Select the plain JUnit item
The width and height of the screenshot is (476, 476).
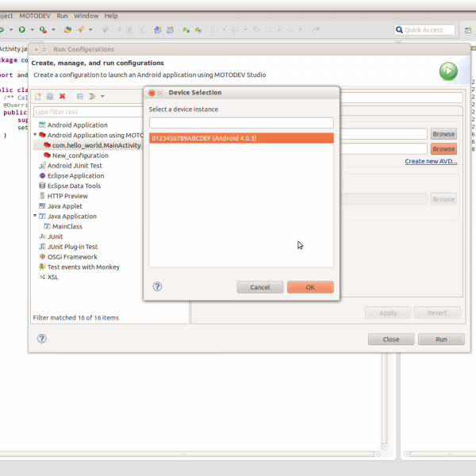tap(55, 236)
